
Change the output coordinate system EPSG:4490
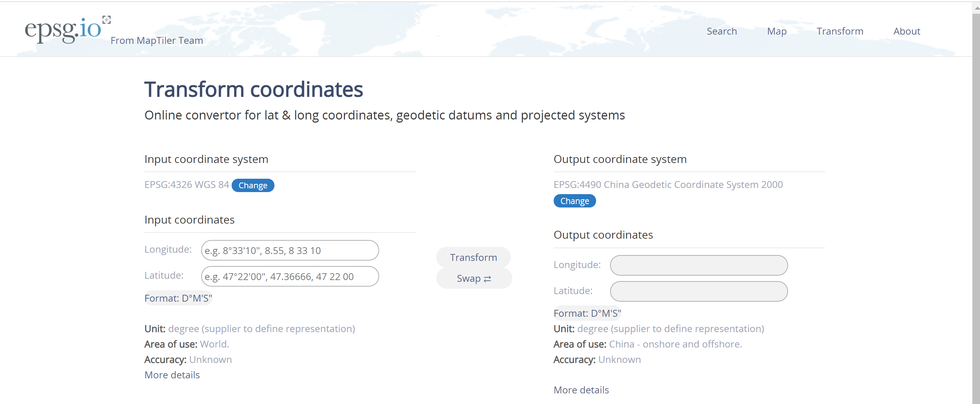574,201
